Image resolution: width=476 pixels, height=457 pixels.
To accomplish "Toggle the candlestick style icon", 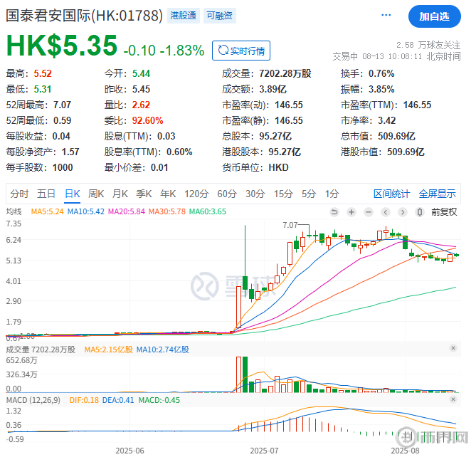I will pos(420,212).
